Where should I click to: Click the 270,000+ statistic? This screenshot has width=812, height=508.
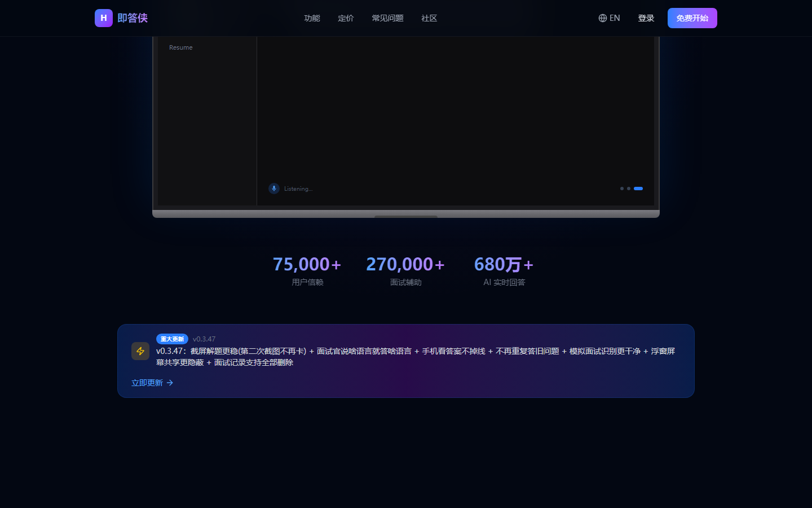click(x=406, y=264)
